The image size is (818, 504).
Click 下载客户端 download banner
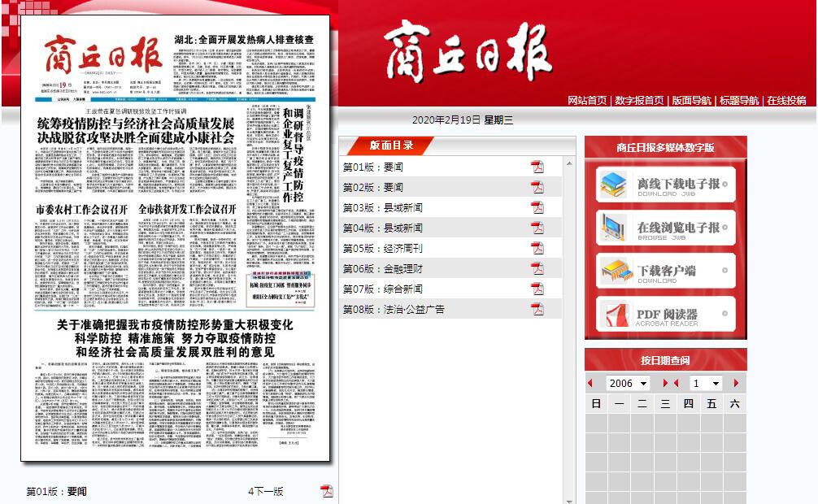(665, 272)
